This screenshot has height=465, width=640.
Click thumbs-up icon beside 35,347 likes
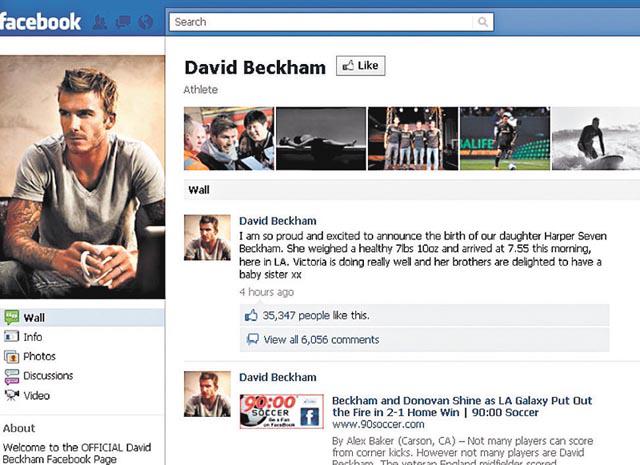click(x=251, y=315)
